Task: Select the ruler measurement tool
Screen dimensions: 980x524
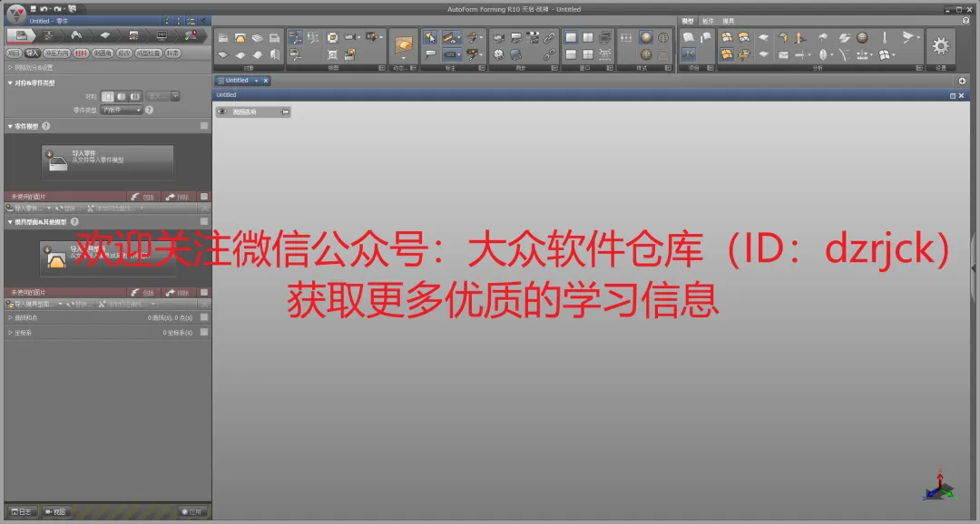Action: [x=449, y=38]
